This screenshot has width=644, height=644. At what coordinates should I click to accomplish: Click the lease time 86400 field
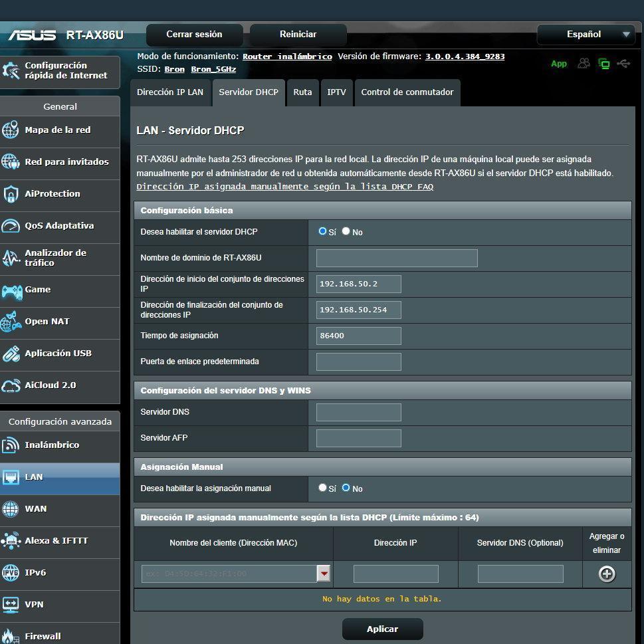tap(359, 336)
